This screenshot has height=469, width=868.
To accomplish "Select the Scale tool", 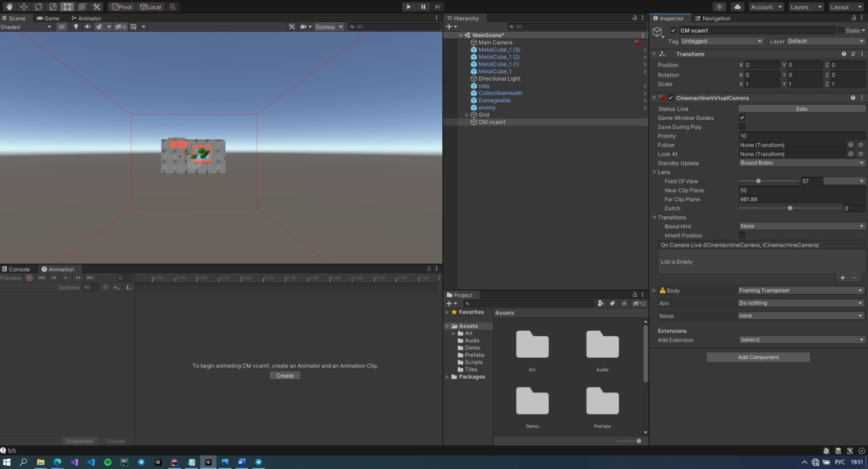I will (x=53, y=7).
